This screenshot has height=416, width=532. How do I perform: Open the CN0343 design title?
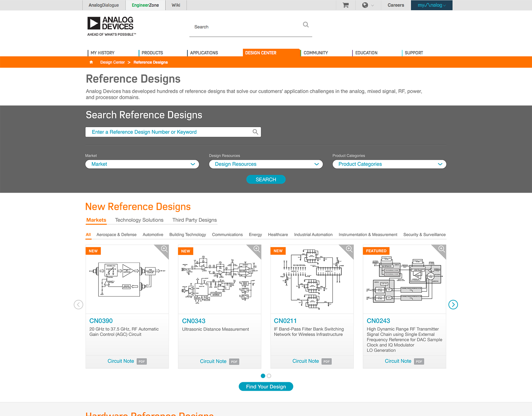tap(194, 321)
